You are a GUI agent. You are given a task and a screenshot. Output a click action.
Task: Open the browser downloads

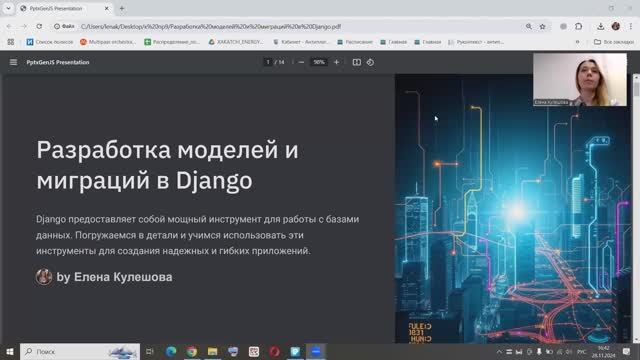(x=600, y=26)
